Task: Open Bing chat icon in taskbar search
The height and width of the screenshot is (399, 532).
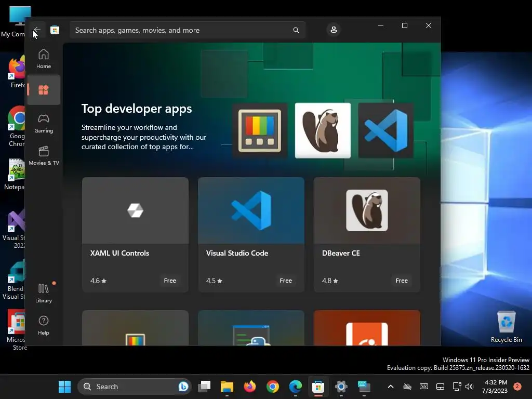Action: pos(183,387)
